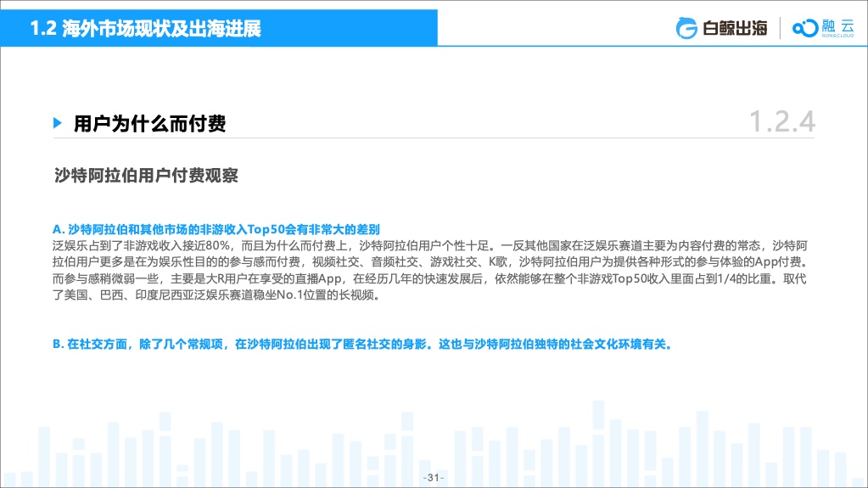Click the 白鲸出海 whale logo icon
The image size is (868, 488).
[686, 28]
